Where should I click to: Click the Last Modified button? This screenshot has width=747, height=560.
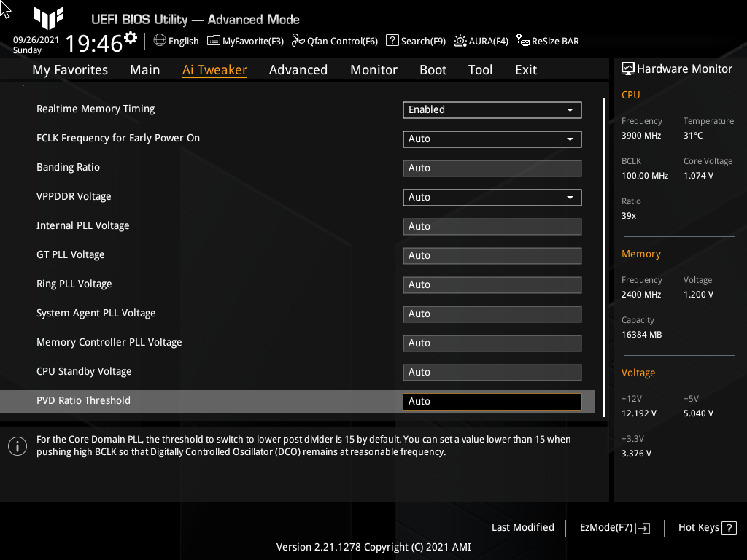pyautogui.click(x=523, y=527)
